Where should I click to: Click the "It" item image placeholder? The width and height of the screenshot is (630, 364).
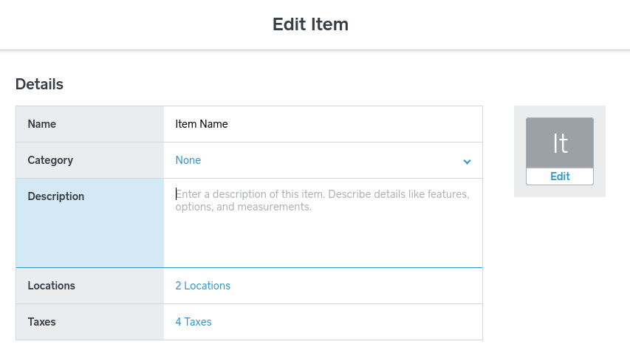[559, 143]
